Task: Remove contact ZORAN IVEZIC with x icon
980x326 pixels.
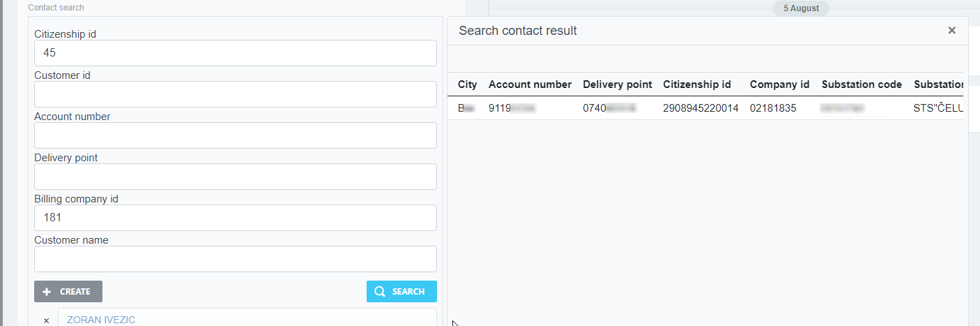Action: (x=47, y=320)
